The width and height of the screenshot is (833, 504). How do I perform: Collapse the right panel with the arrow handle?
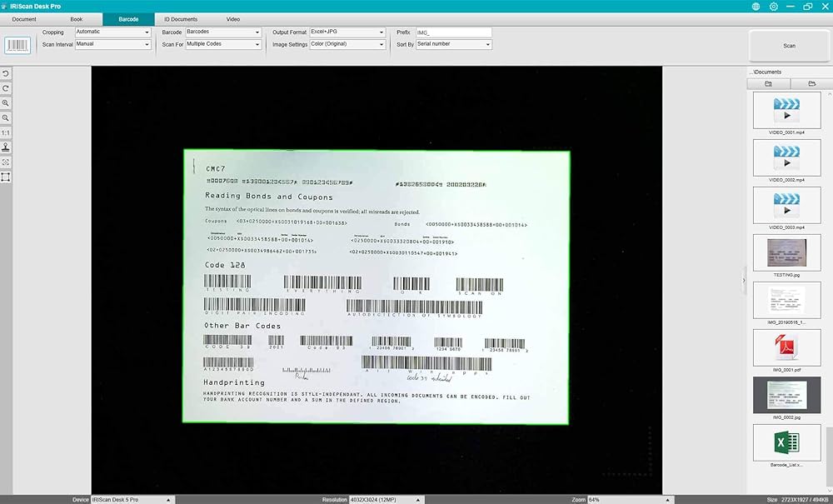(743, 282)
